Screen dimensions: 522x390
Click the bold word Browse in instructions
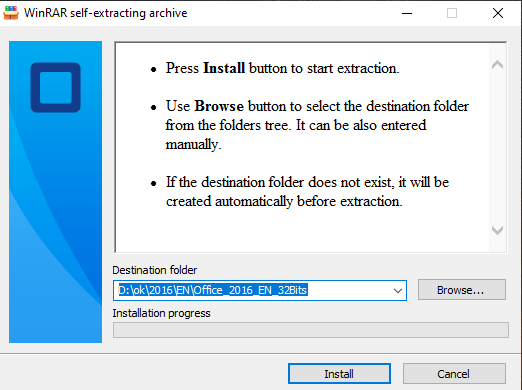tap(219, 106)
